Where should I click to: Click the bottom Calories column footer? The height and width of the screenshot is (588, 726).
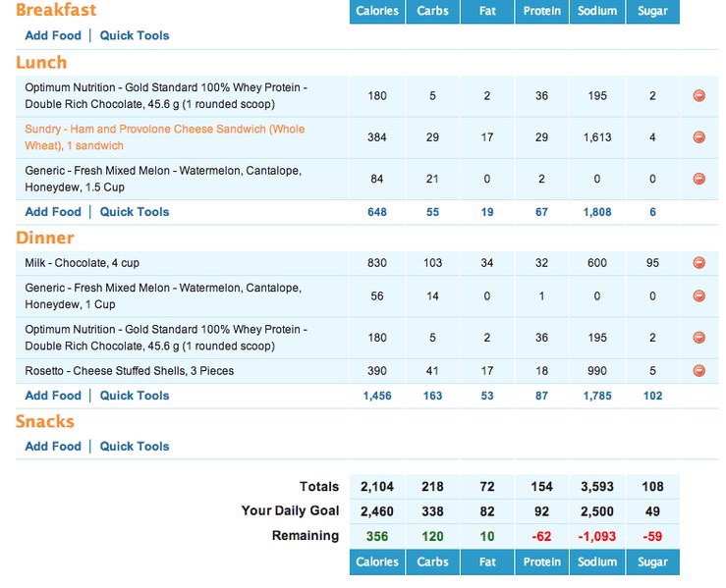(x=377, y=562)
